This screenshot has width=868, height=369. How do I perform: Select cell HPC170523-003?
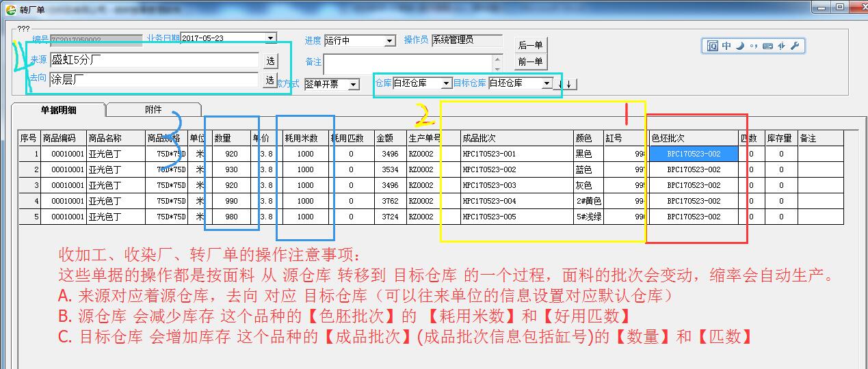click(x=517, y=185)
